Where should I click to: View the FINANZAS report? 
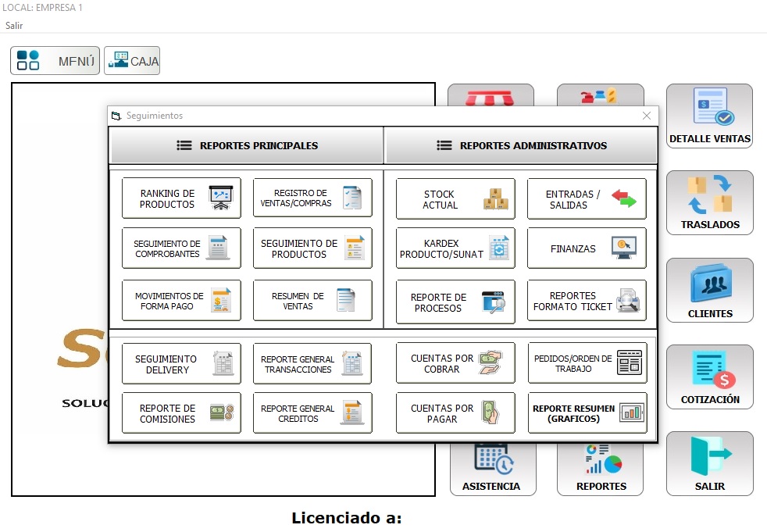(x=587, y=248)
